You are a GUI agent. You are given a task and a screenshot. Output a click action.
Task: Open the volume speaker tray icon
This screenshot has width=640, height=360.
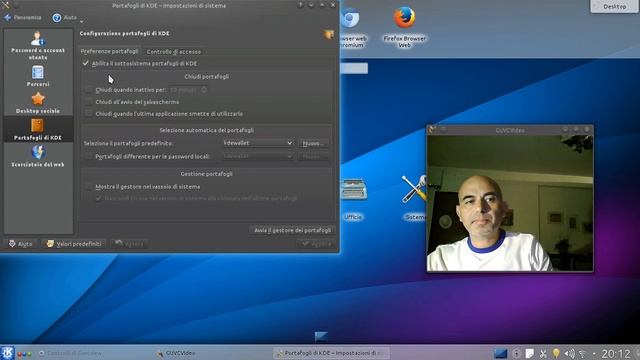[569, 353]
